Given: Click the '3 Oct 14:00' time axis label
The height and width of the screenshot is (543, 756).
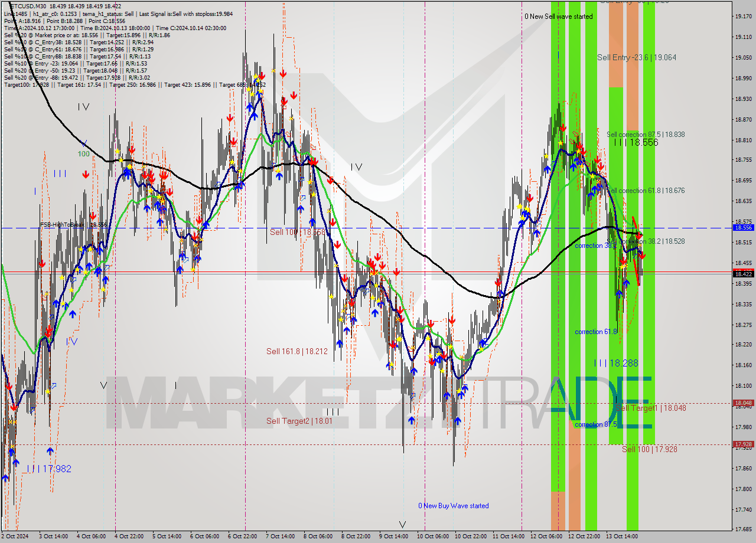Looking at the screenshot, I should (x=54, y=537).
